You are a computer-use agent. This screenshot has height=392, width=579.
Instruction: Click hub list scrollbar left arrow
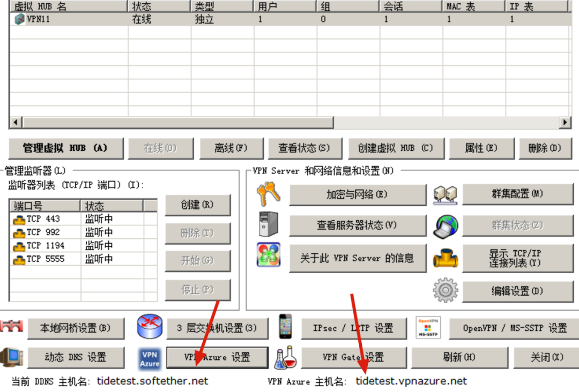tap(16, 122)
